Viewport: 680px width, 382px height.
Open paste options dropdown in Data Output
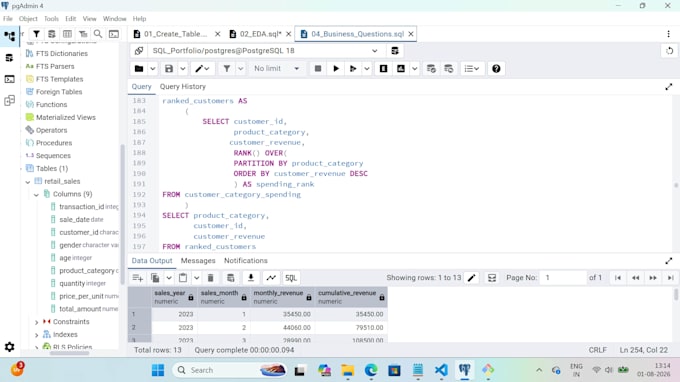196,278
